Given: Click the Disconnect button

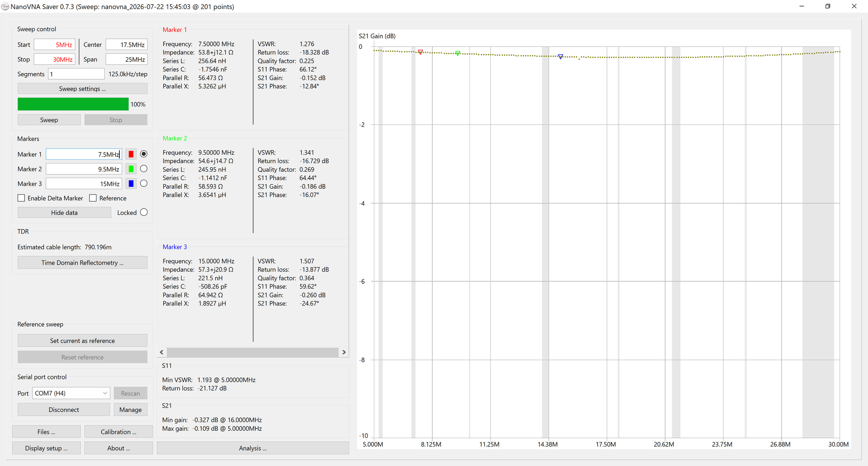Looking at the screenshot, I should (x=64, y=410).
